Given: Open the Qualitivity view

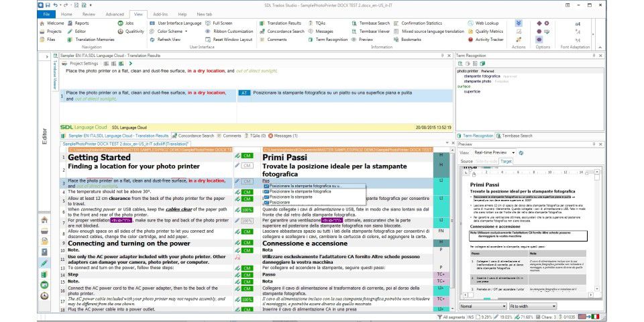Looking at the screenshot, I should pos(131,32).
